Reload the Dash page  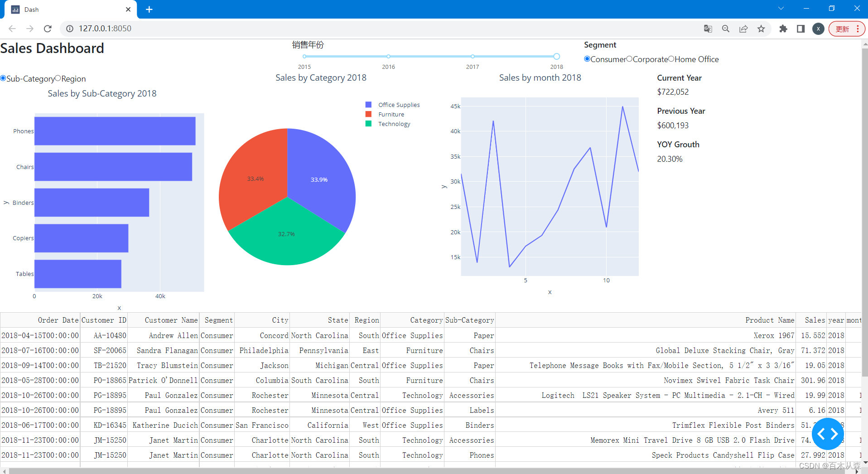(48, 29)
